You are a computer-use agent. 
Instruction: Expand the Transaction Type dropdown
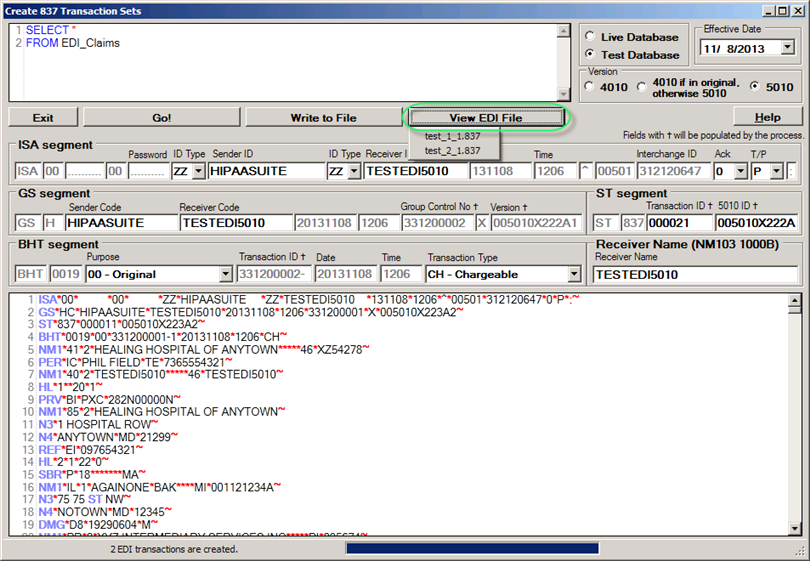pyautogui.click(x=573, y=274)
